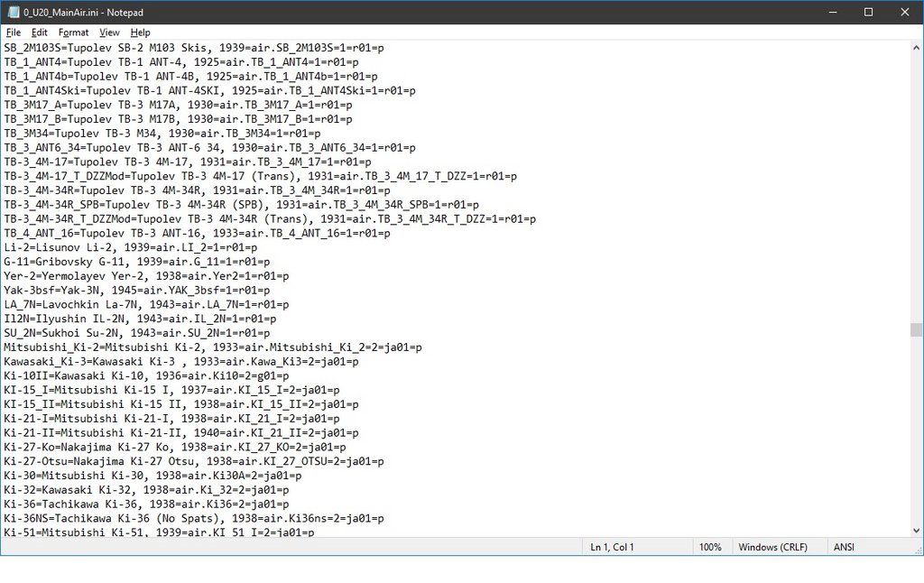
Task: Click the line LA_7N=Lavochkin La-7N
Action: click(x=147, y=304)
